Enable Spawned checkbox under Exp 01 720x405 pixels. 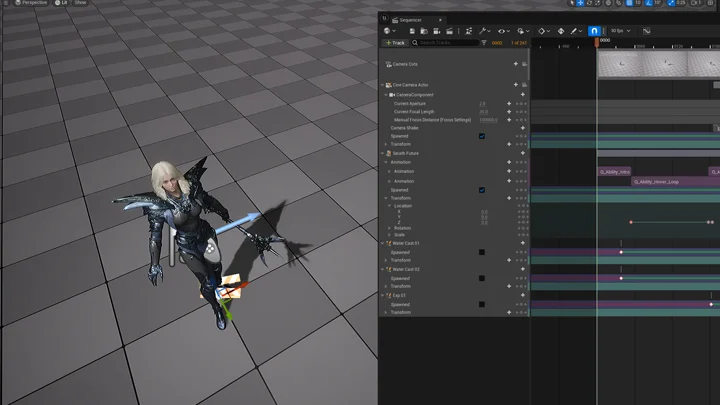click(x=482, y=304)
